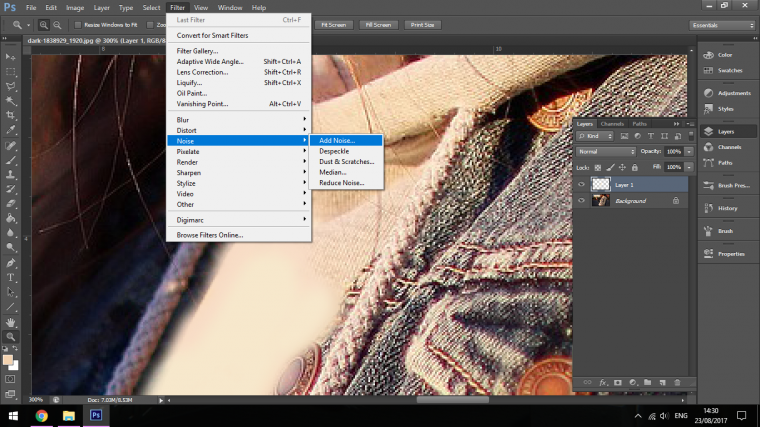This screenshot has width=760, height=427.
Task: Click the Fill Screen button
Action: 378,25
